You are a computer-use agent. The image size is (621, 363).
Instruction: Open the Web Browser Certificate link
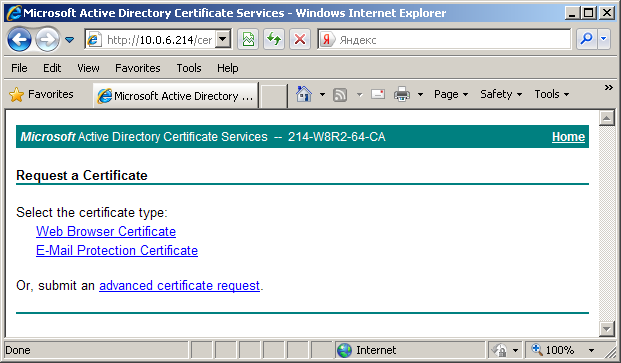pyautogui.click(x=106, y=231)
